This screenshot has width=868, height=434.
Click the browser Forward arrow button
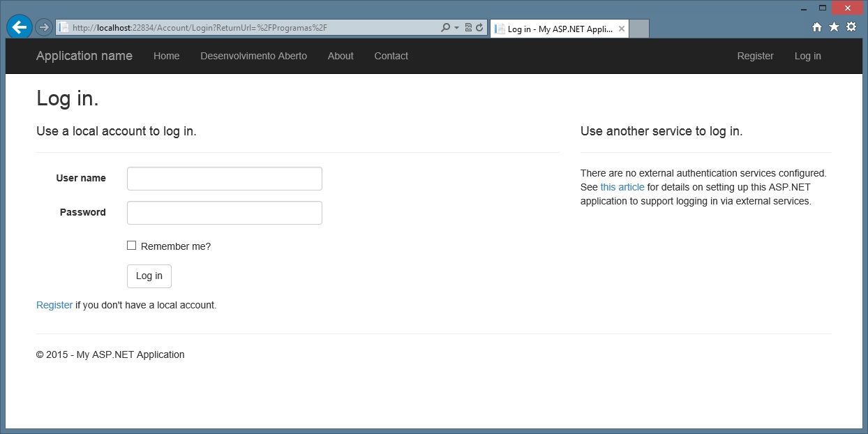click(43, 27)
